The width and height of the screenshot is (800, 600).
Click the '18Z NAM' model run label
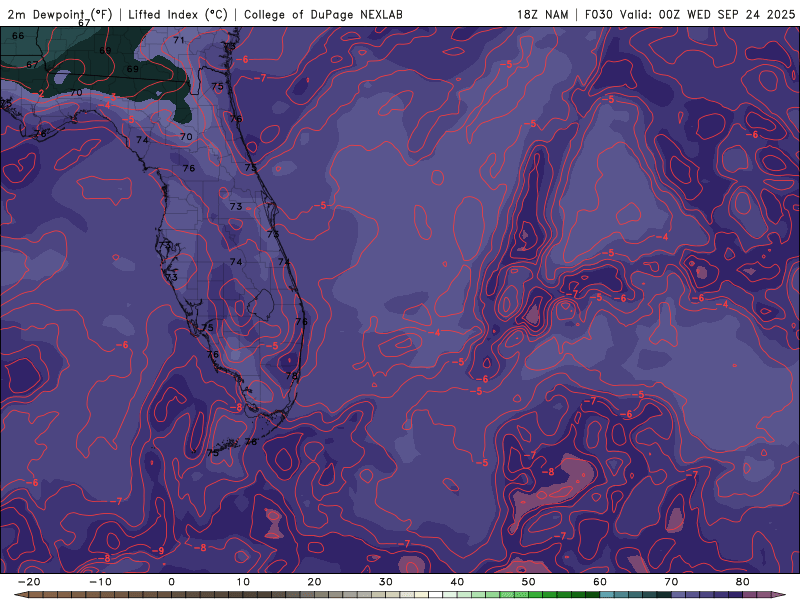pos(542,15)
